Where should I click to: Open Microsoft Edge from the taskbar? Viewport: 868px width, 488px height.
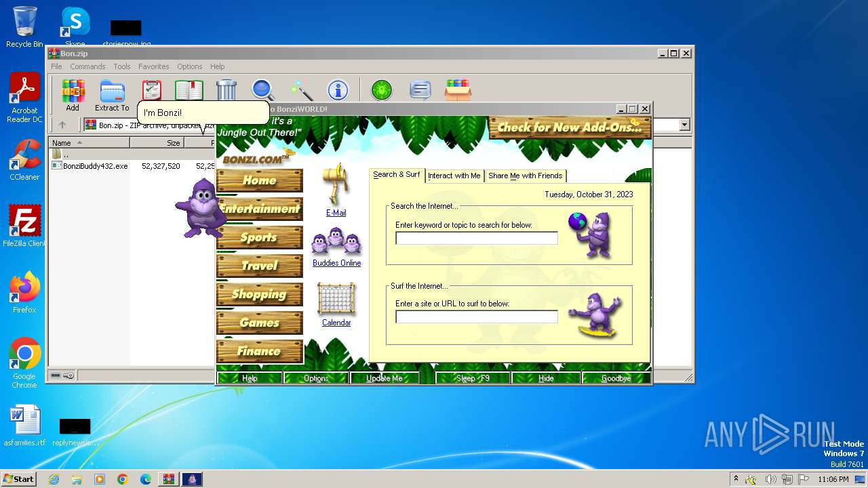tap(146, 479)
